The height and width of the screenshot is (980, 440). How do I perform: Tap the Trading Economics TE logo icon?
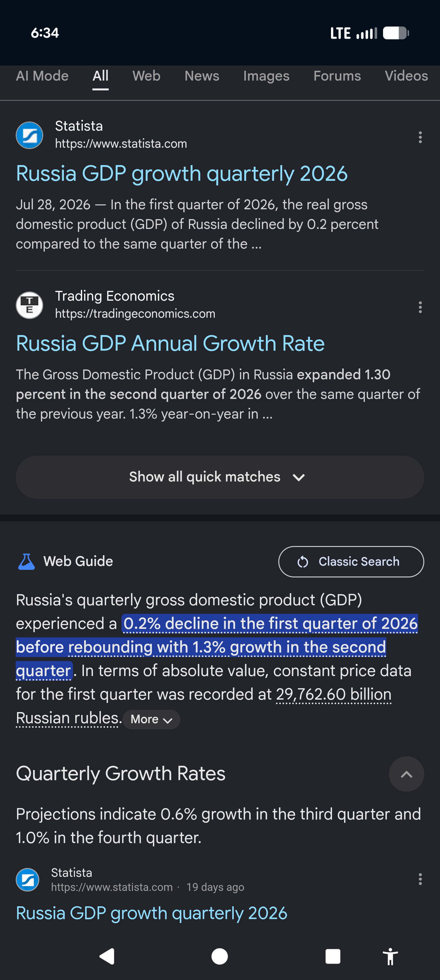(x=29, y=305)
